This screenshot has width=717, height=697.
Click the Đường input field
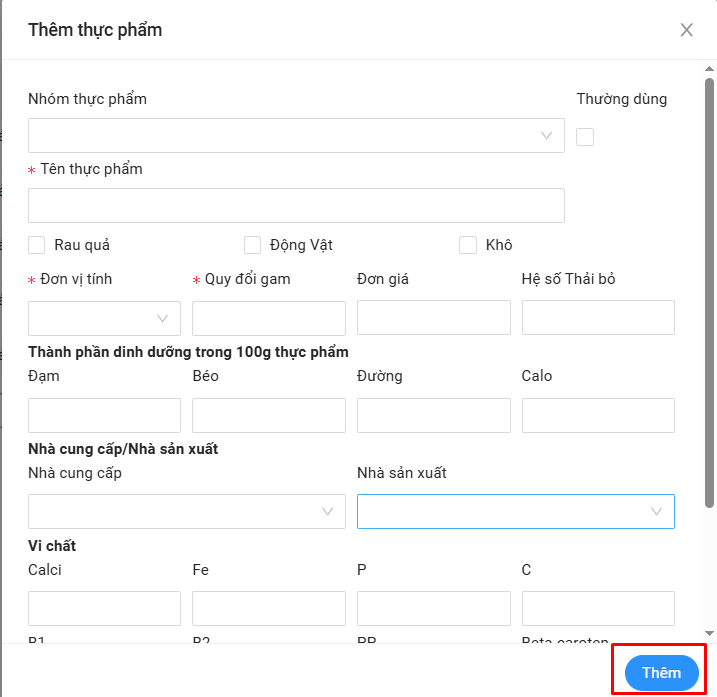coord(433,415)
